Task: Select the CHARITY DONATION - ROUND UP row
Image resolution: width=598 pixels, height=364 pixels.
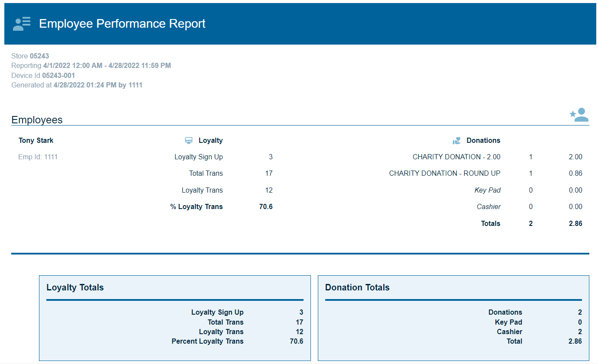Action: tap(444, 173)
